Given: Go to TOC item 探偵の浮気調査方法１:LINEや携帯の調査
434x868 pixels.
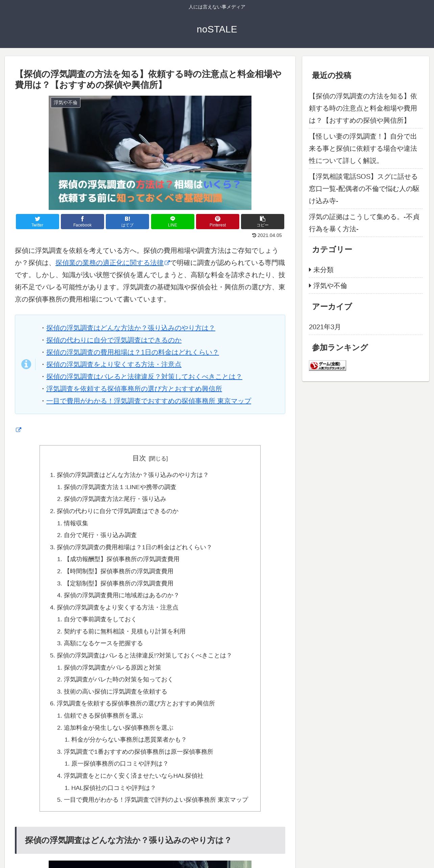Looking at the screenshot, I should (120, 487).
